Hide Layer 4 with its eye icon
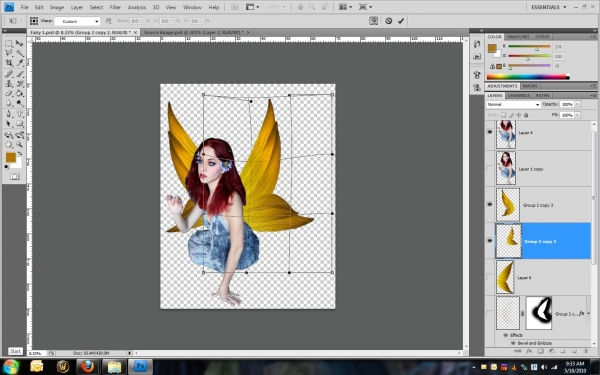 tap(489, 132)
